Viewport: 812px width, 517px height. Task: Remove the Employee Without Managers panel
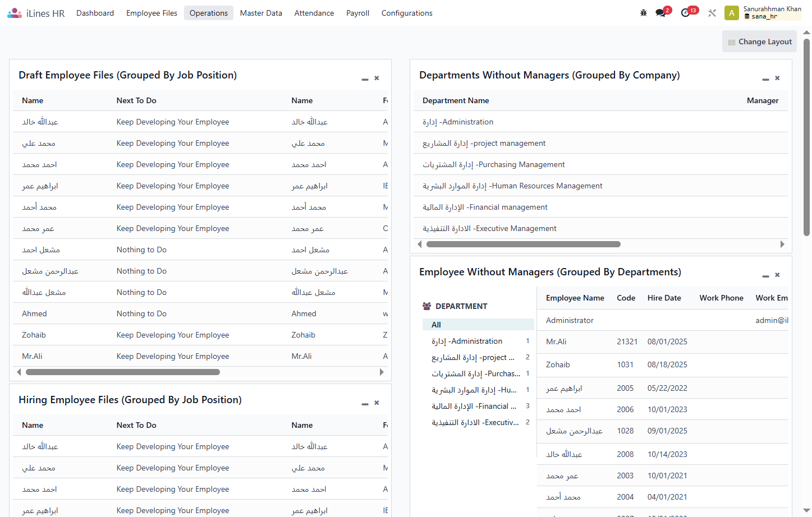[x=777, y=275]
